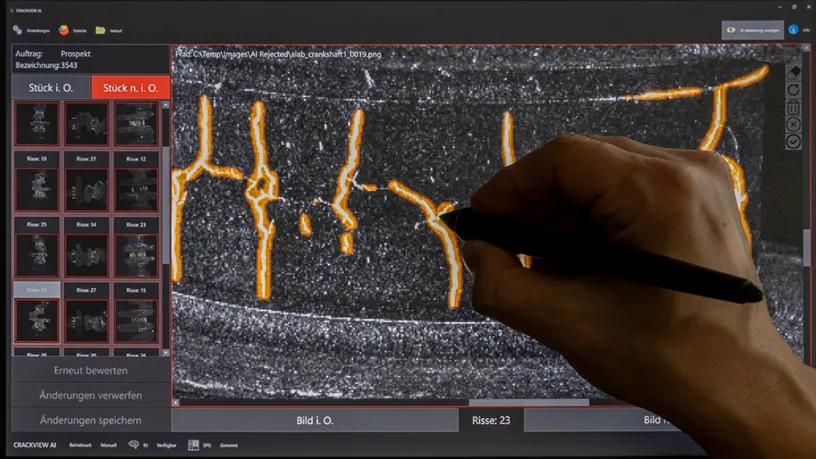Image resolution: width=816 pixels, height=459 pixels.
Task: Open the Statistik chart icon
Action: tap(63, 30)
